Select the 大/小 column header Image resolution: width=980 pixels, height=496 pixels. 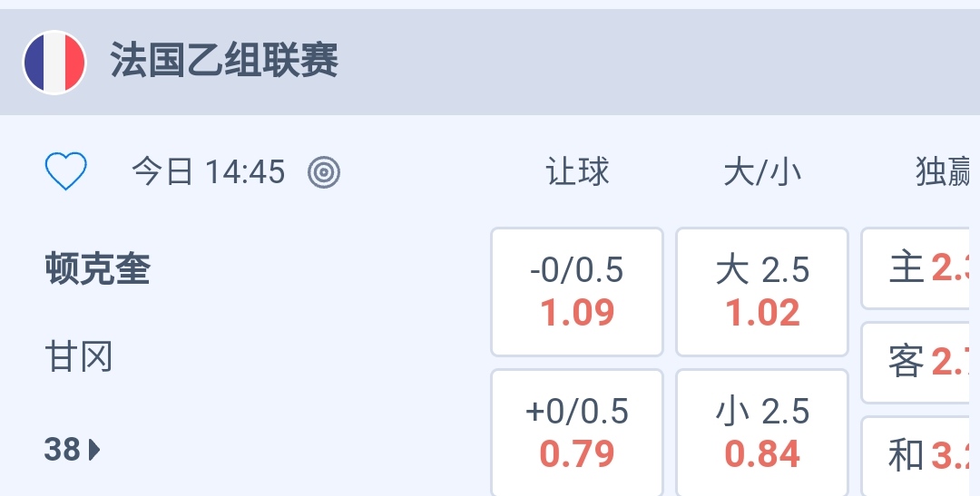(762, 171)
